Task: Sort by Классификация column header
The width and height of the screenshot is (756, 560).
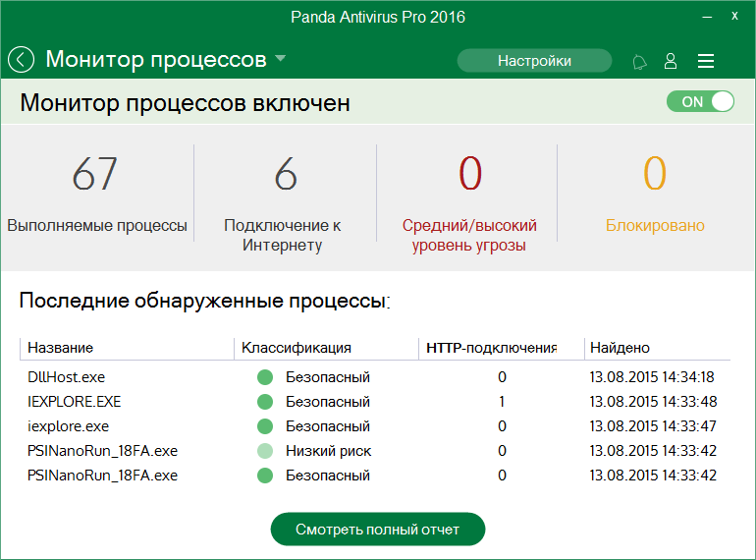Action: (297, 348)
